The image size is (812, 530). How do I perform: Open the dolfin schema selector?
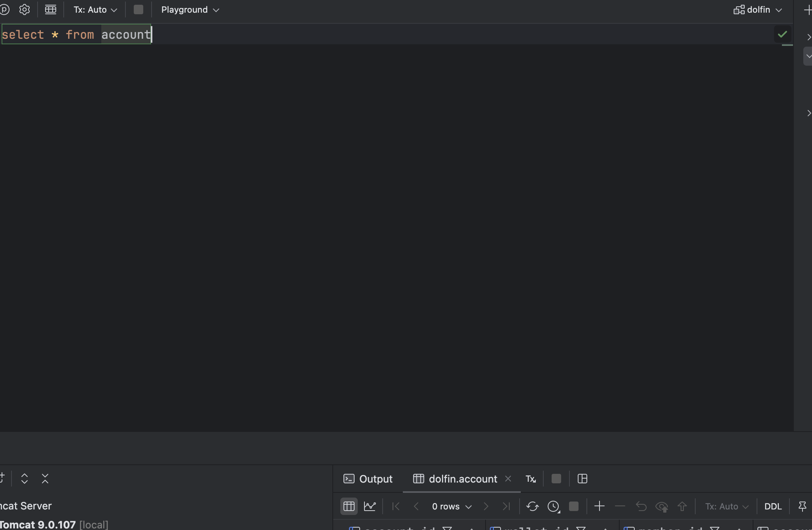757,9
